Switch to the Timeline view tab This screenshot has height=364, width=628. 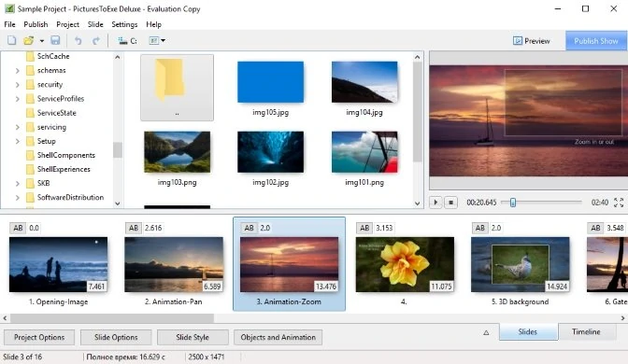586,332
